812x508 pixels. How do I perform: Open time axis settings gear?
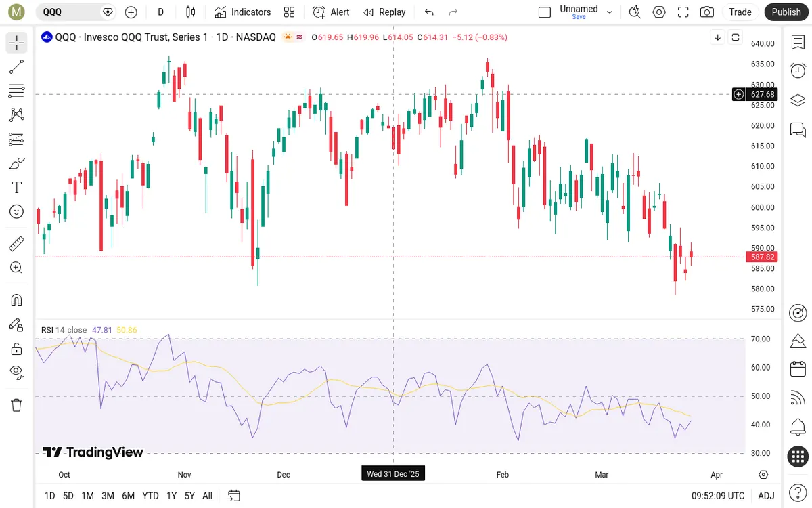pyautogui.click(x=764, y=475)
